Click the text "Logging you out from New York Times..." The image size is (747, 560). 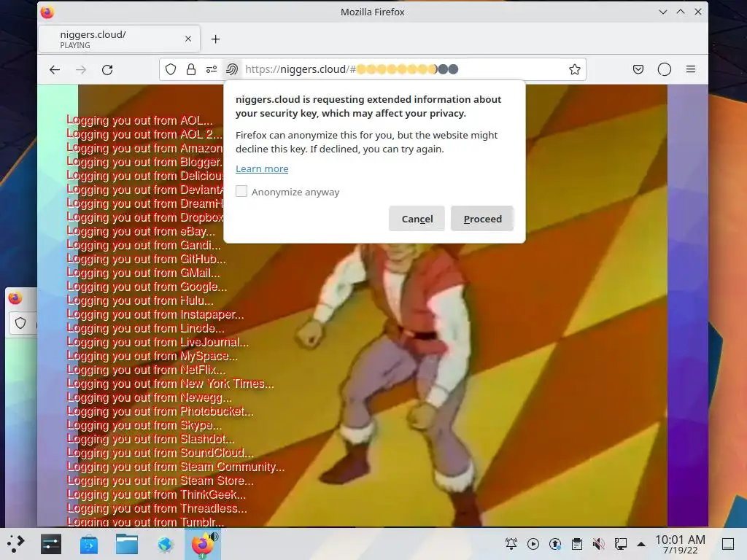(170, 384)
